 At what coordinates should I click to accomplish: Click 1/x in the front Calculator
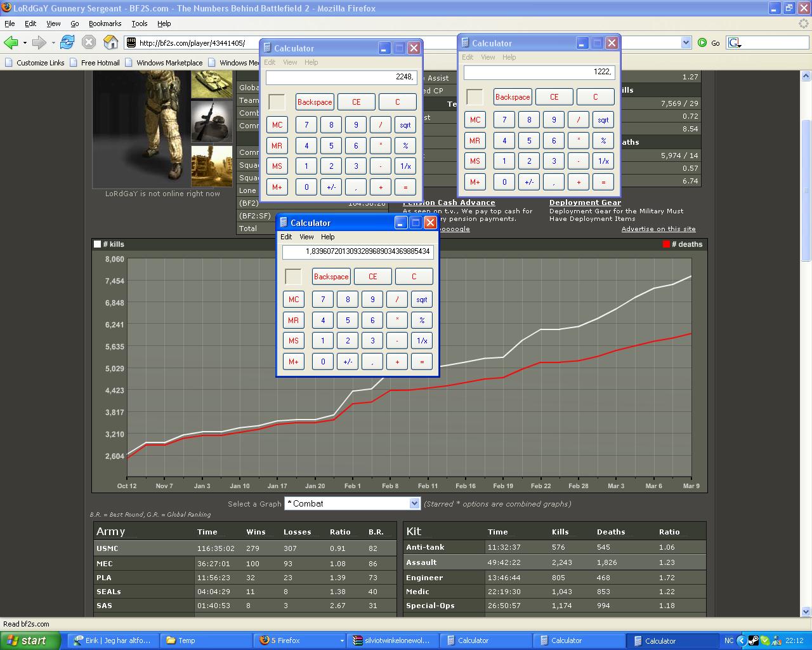click(x=422, y=341)
